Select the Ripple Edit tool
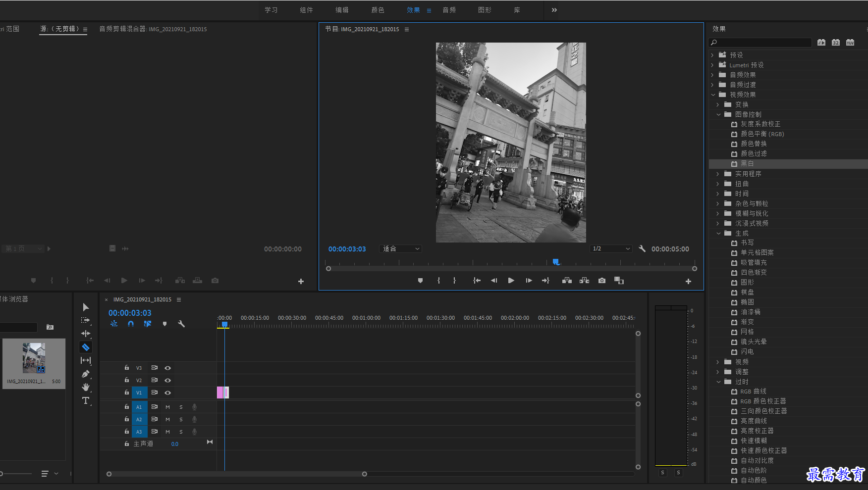The image size is (868, 490). (86, 334)
